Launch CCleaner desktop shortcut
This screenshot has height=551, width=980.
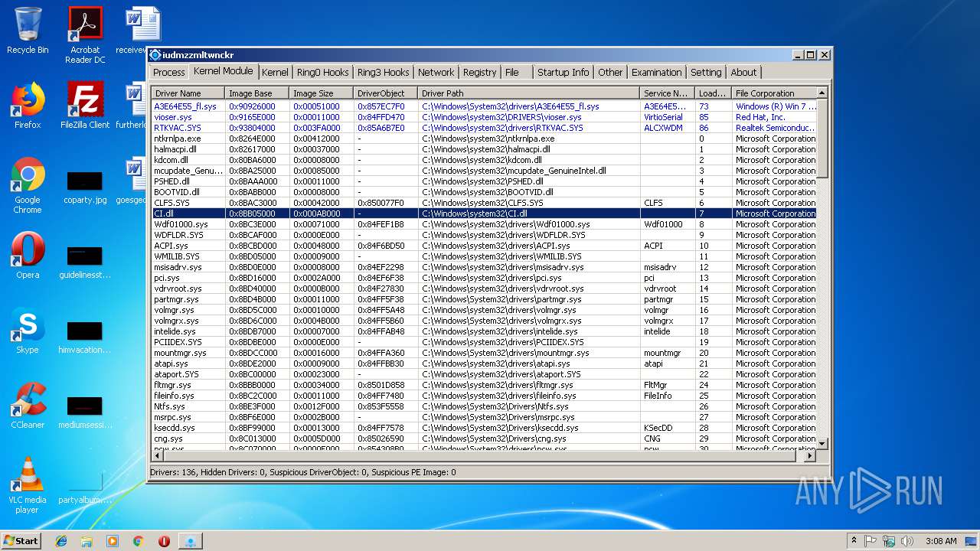click(28, 406)
